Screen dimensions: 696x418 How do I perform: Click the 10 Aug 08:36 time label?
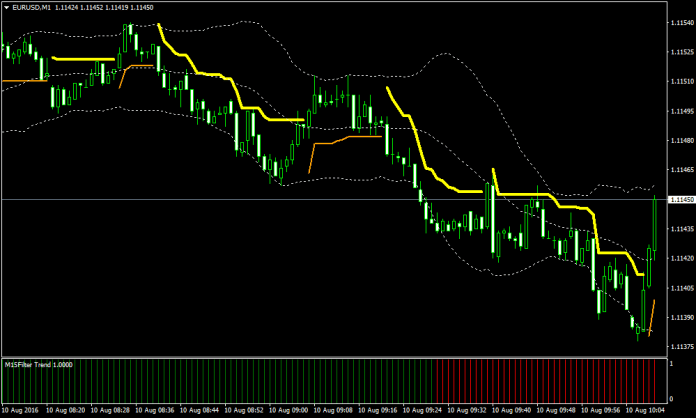tap(155, 410)
